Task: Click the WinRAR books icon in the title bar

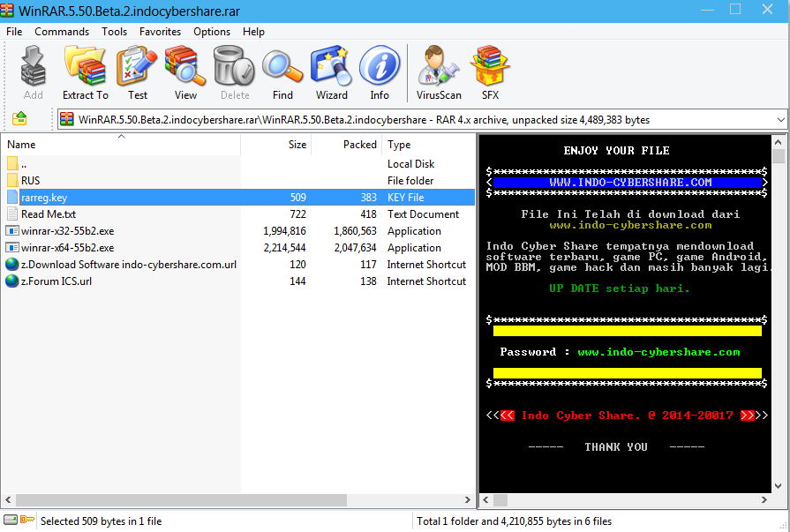Action: [x=7, y=10]
